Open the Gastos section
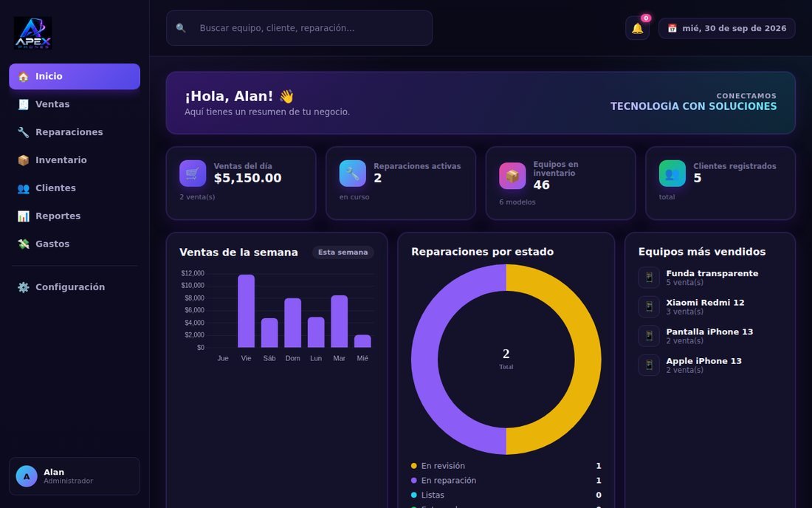This screenshot has height=508, width=812. pyautogui.click(x=75, y=244)
